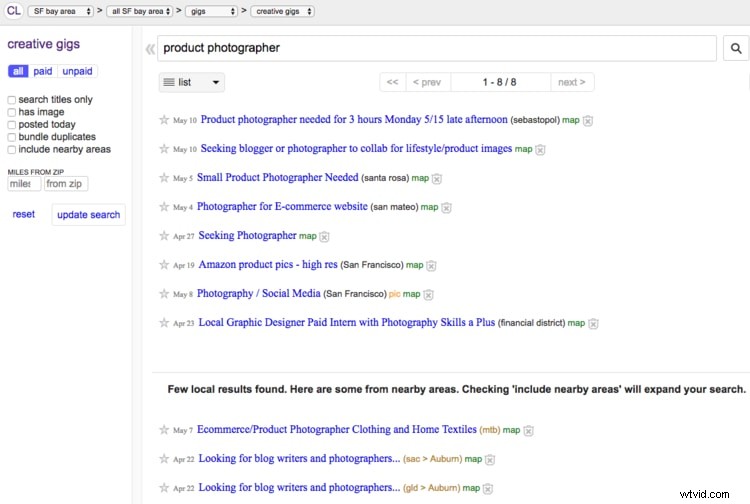Open the SF bay area dropdown
Viewport: 750px width, 504px height.
[x=61, y=11]
